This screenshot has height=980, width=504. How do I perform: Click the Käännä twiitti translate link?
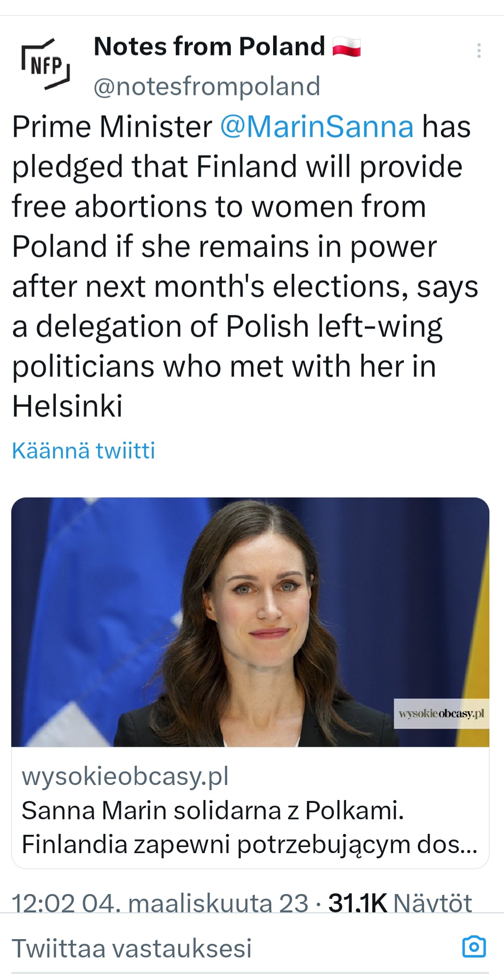coord(83,451)
